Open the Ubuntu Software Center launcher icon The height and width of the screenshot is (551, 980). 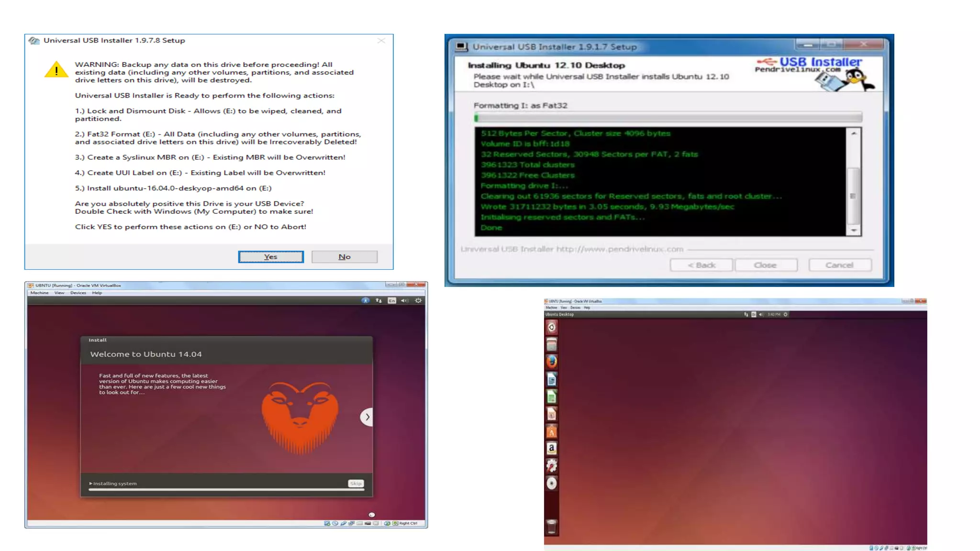pos(551,431)
